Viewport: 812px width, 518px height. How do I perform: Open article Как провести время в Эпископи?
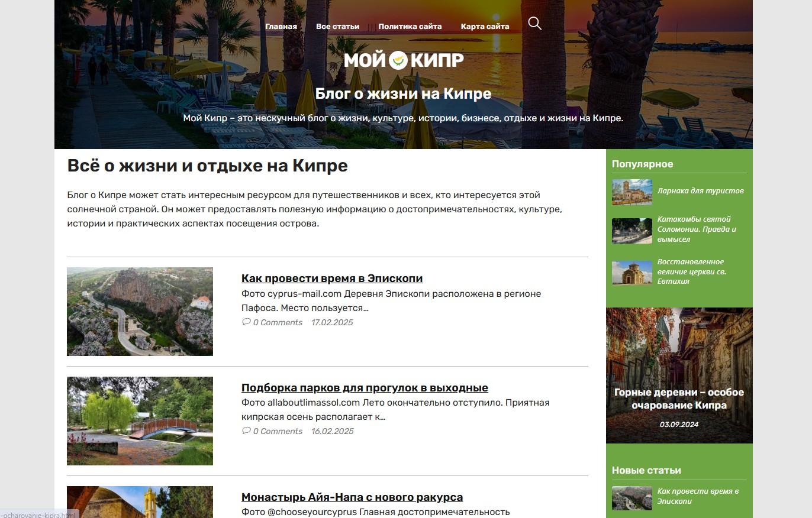(x=332, y=279)
